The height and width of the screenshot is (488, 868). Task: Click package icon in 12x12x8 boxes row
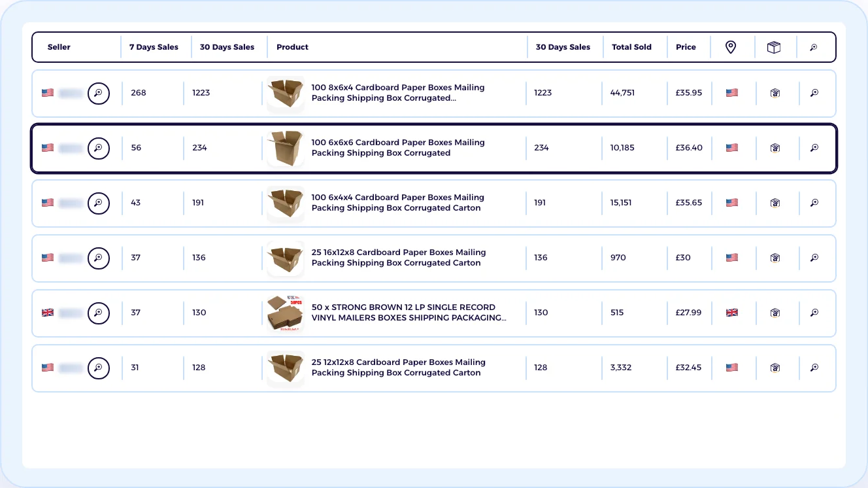pyautogui.click(x=775, y=368)
